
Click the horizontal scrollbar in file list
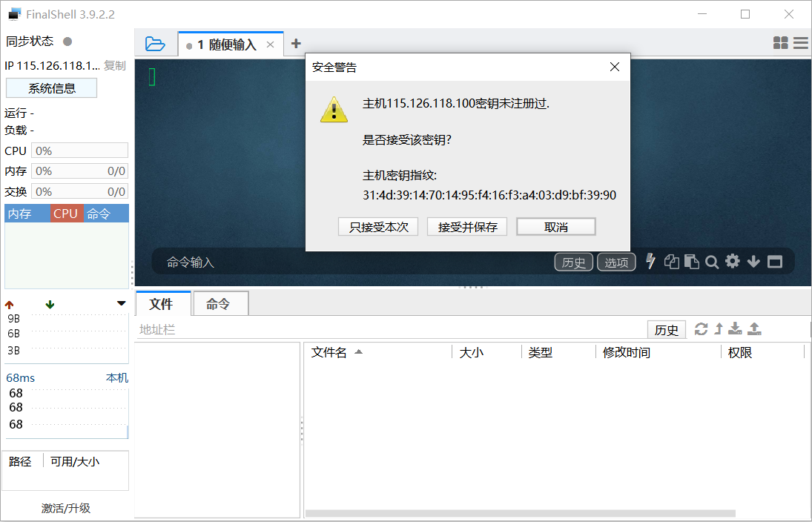click(519, 513)
